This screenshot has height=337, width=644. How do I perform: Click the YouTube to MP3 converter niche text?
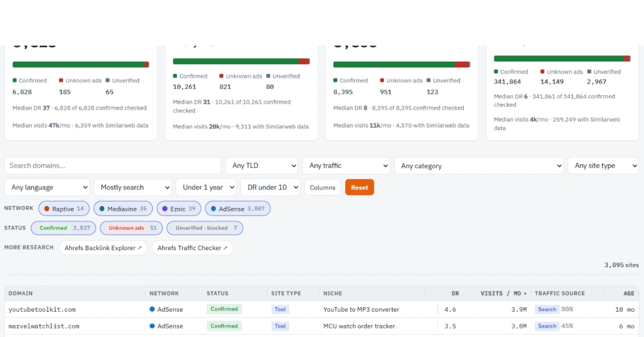(x=361, y=309)
